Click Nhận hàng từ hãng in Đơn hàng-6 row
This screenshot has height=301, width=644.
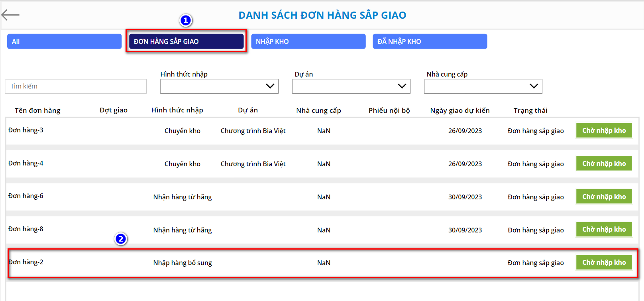click(x=183, y=197)
